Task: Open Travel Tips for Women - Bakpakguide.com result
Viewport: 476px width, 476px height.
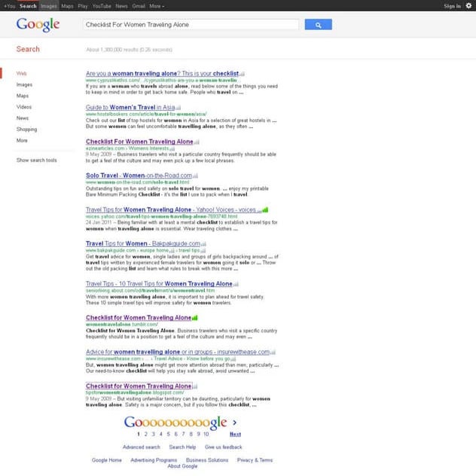Action: pyautogui.click(x=143, y=244)
